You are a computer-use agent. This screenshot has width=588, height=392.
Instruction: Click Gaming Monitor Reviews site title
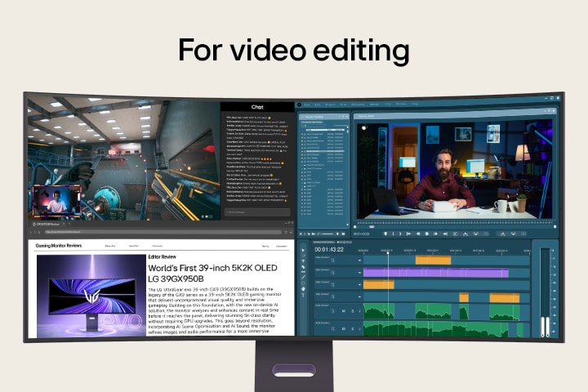59,246
